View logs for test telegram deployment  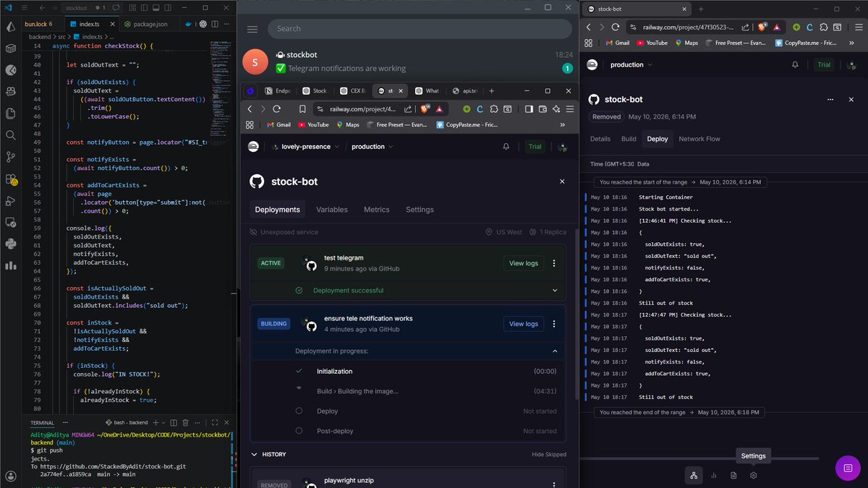tap(524, 263)
